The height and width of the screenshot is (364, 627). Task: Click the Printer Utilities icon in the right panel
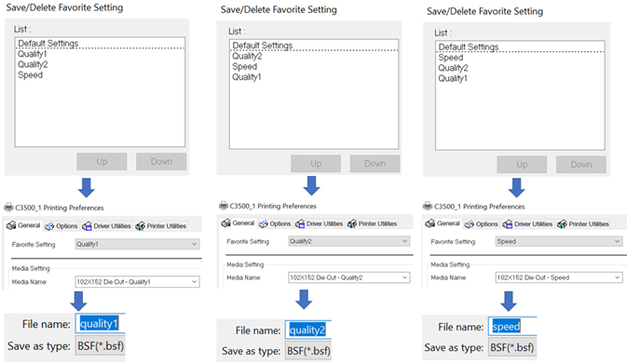point(562,224)
